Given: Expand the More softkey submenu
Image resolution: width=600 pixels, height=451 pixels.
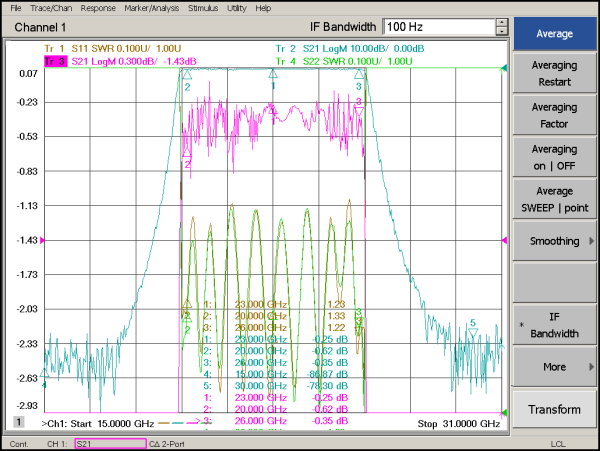Looking at the screenshot, I should (555, 367).
